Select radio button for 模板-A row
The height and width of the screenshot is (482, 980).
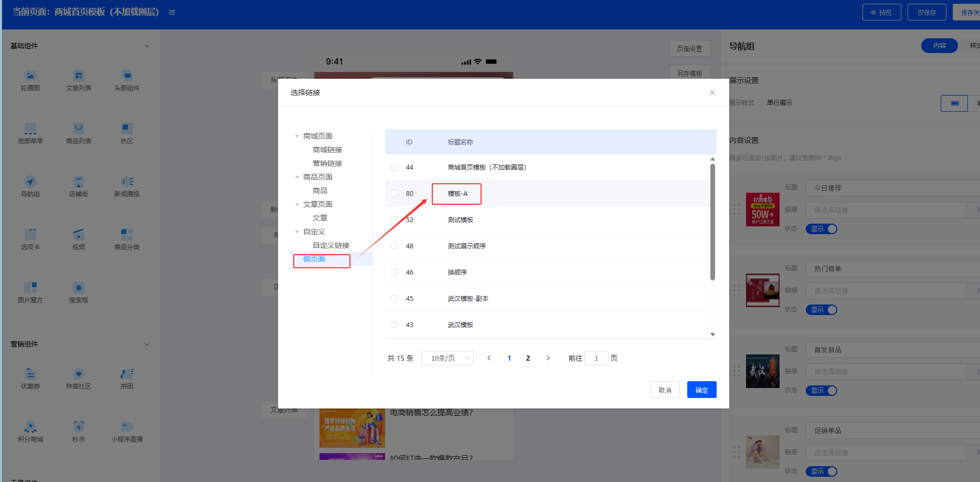[394, 193]
